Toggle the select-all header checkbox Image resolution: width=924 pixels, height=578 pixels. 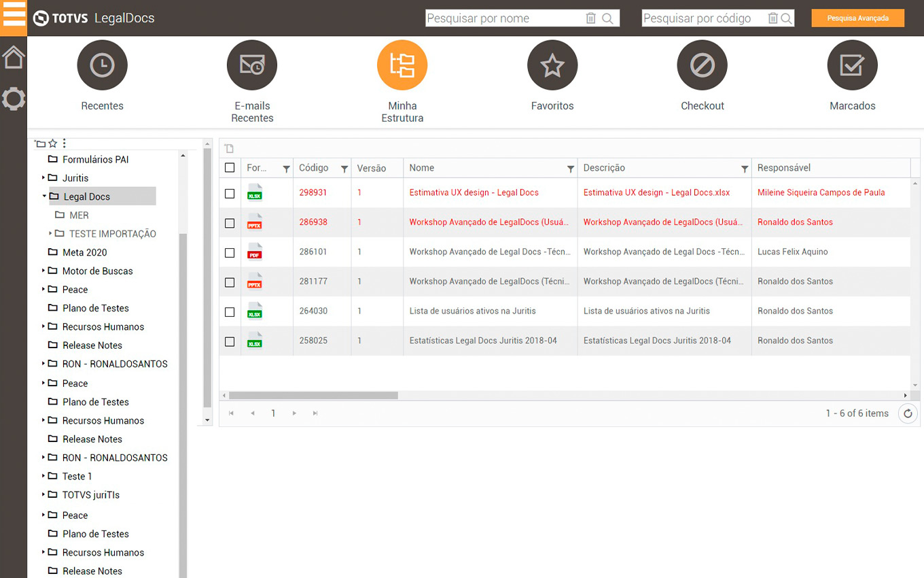tap(230, 168)
